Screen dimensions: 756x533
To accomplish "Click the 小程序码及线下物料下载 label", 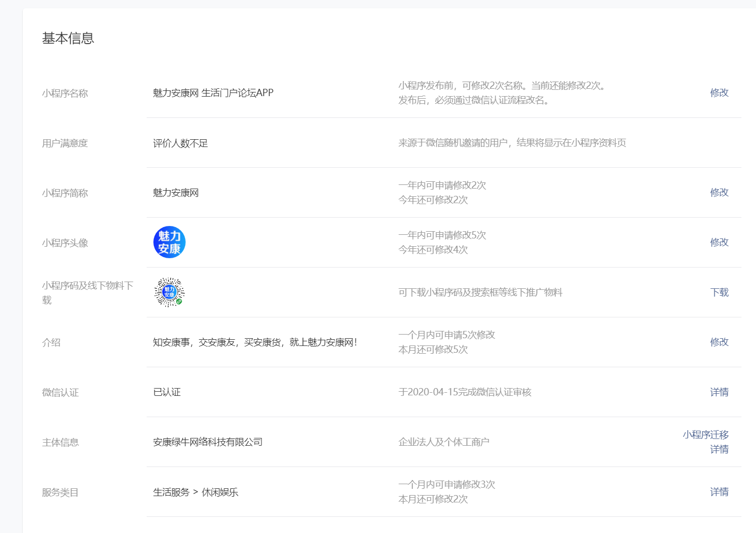I will point(87,292).
